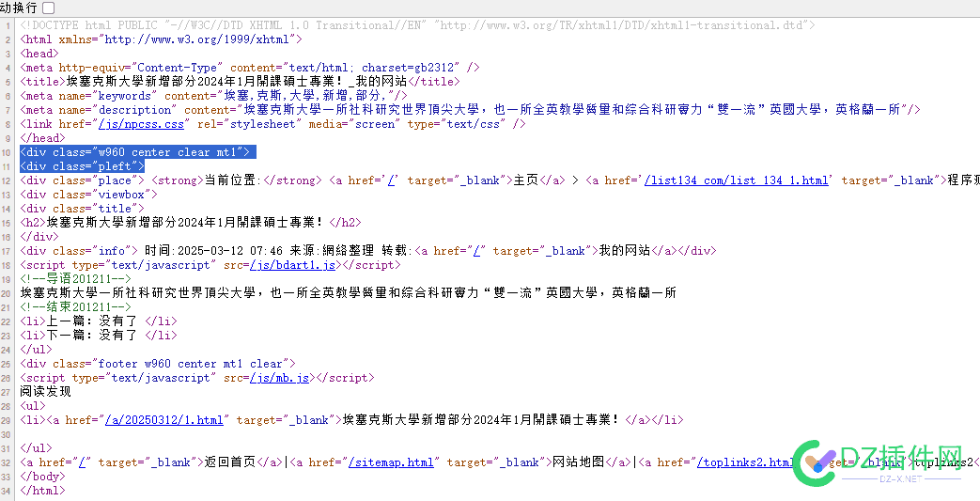The width and height of the screenshot is (980, 501).
Task: Click the '/' href link on line 17
Action: pyautogui.click(x=479, y=250)
